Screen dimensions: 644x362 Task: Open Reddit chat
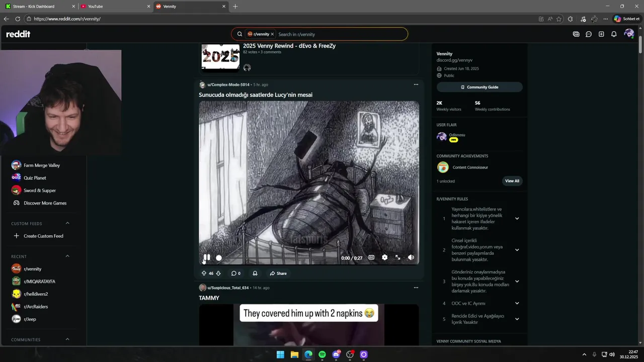[x=589, y=34]
